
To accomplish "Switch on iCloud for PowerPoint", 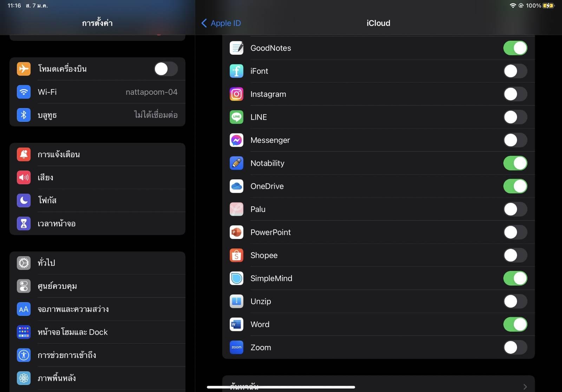I will click(x=515, y=232).
